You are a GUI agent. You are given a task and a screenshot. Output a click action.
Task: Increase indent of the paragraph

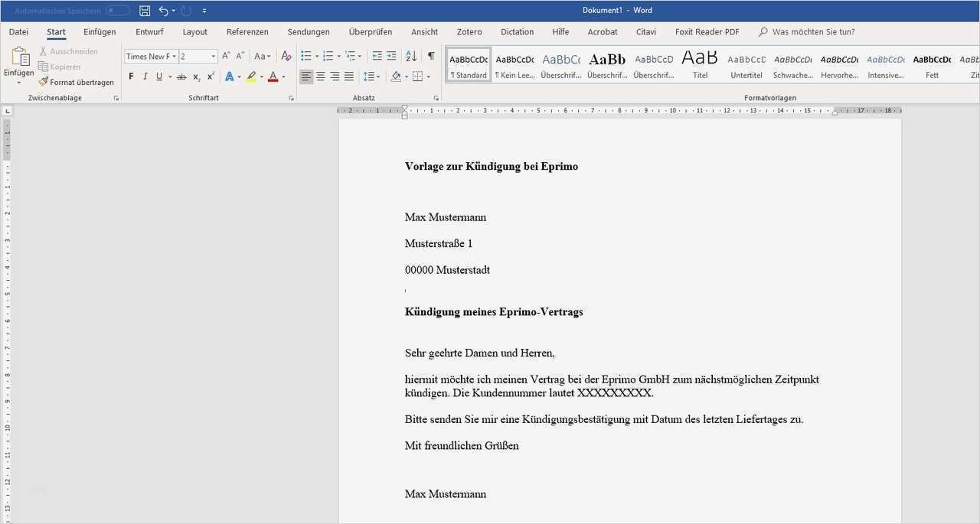click(391, 56)
